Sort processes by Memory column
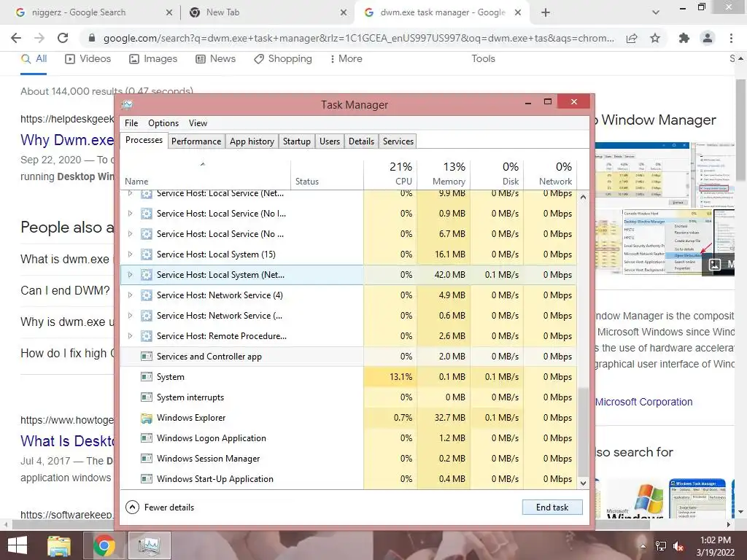 pos(444,174)
